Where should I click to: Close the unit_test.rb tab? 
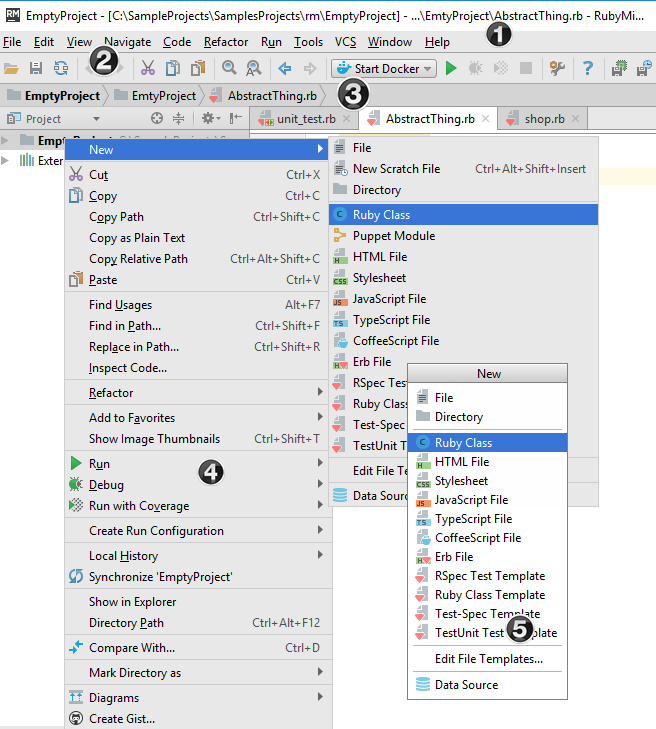coord(346,119)
